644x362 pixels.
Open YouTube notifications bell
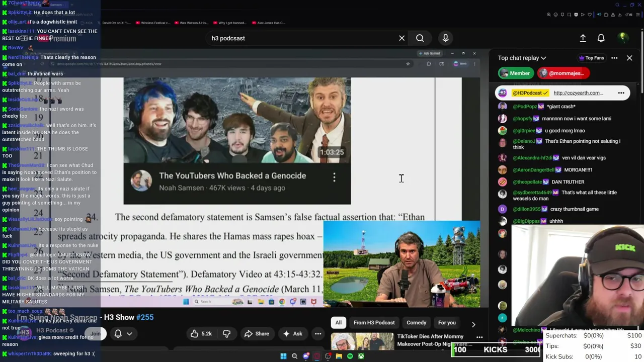(601, 38)
